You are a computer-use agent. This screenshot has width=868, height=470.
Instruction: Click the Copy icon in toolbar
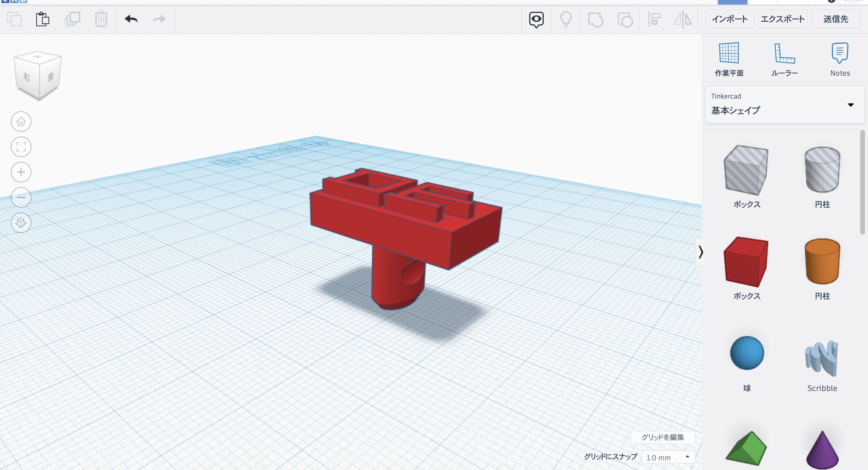click(x=14, y=19)
